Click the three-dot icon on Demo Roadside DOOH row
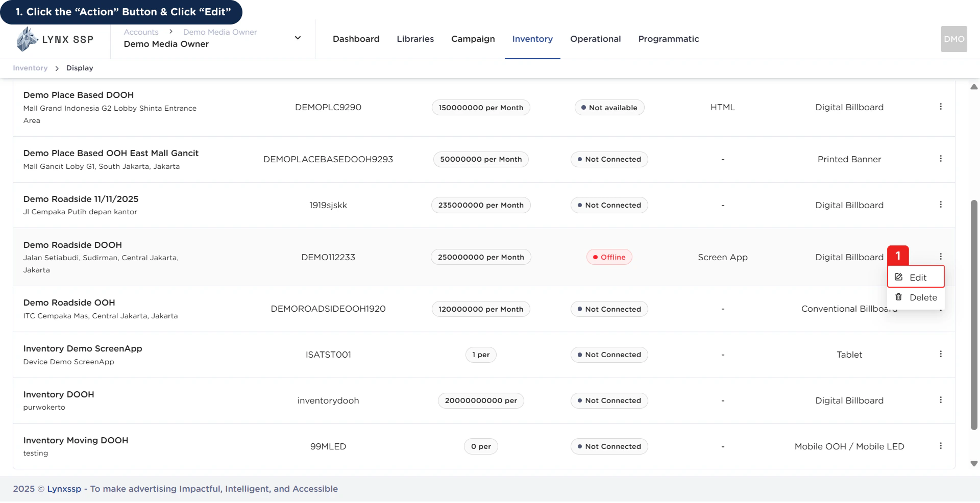 (x=941, y=257)
